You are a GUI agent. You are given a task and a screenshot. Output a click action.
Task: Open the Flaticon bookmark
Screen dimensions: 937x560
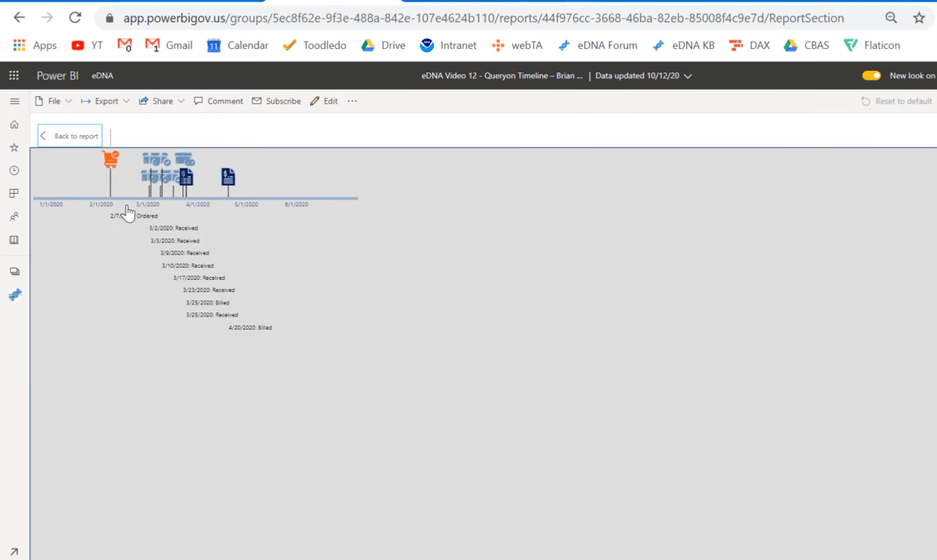[x=872, y=46]
